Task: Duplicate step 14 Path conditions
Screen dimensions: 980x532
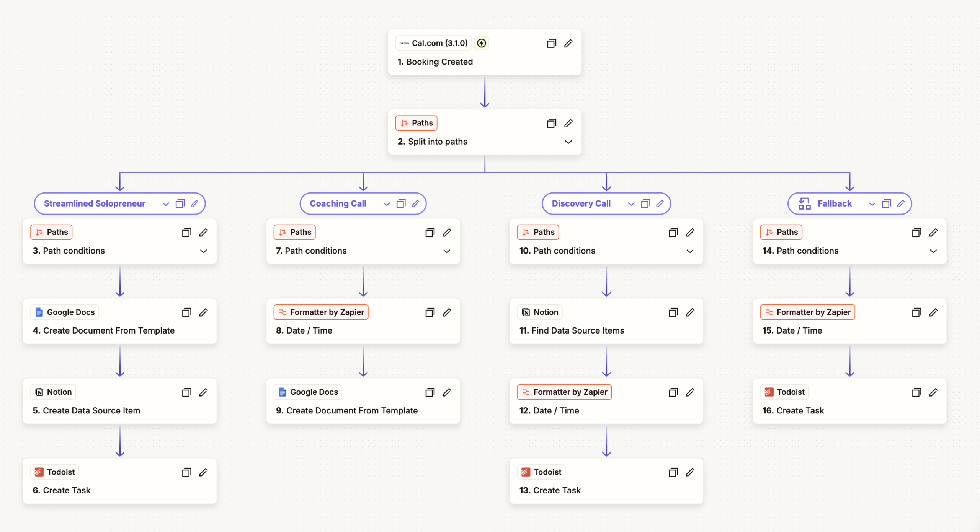Action: (x=916, y=233)
